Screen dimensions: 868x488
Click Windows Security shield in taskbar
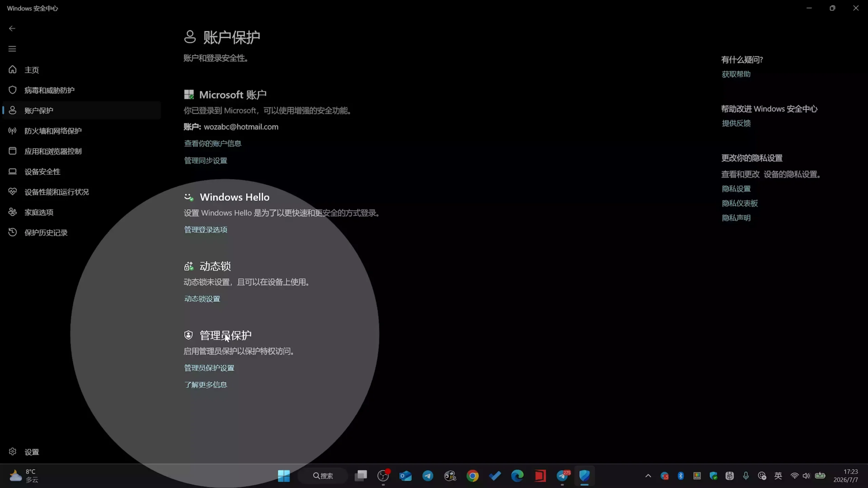tap(585, 476)
